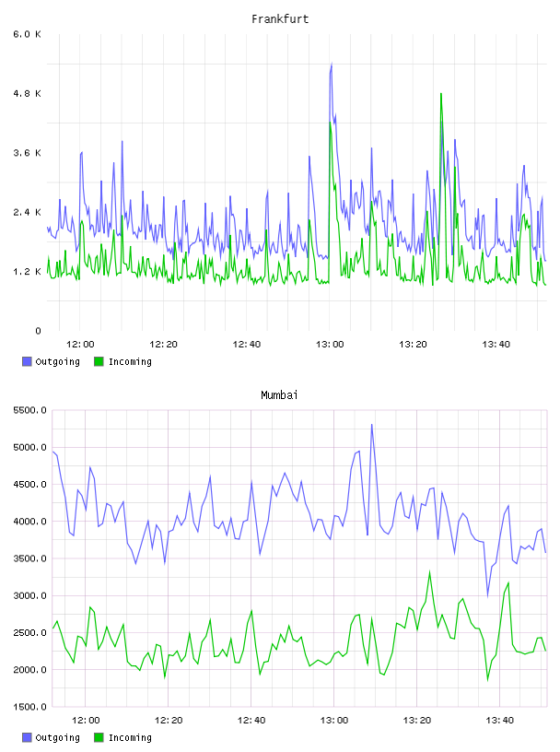Click the 2.4 K axis label in Frankfurt chart
560x752 pixels.
pos(28,212)
